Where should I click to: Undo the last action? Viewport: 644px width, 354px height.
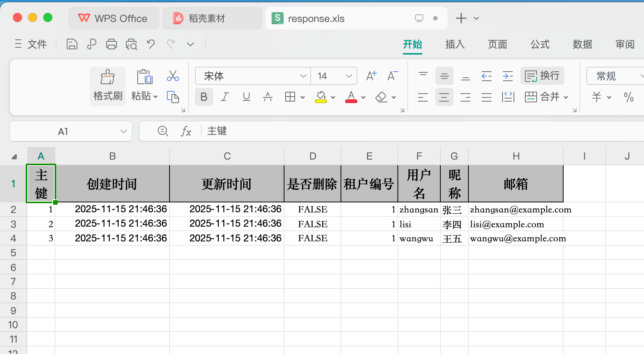click(151, 44)
